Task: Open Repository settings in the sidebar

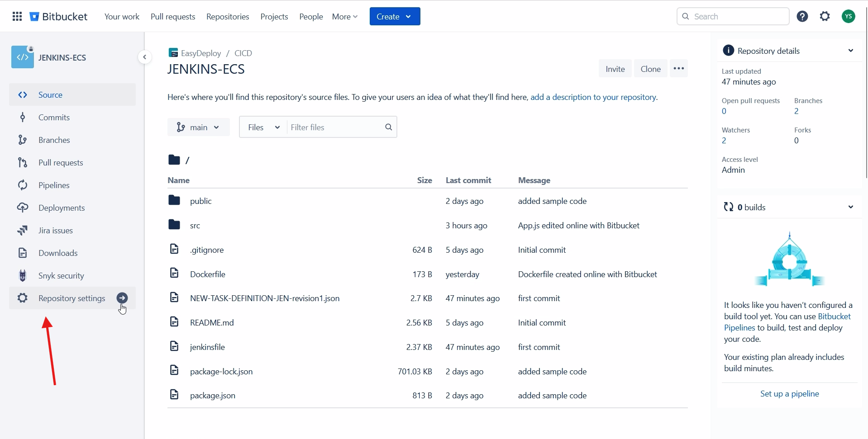Action: point(72,298)
